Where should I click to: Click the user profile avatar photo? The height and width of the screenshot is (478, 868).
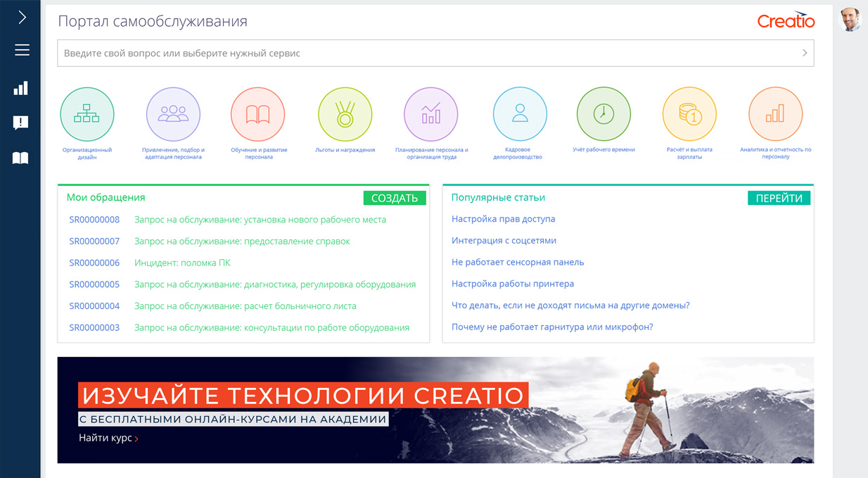click(850, 20)
